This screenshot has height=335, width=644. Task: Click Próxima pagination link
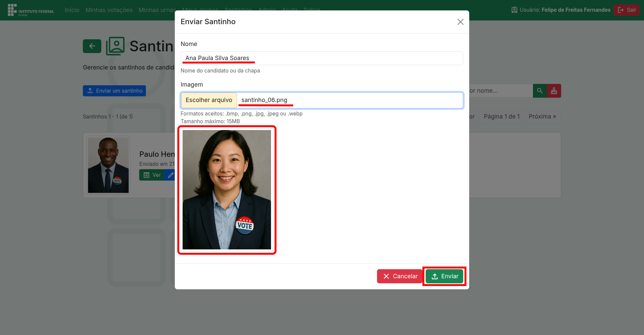pos(542,116)
